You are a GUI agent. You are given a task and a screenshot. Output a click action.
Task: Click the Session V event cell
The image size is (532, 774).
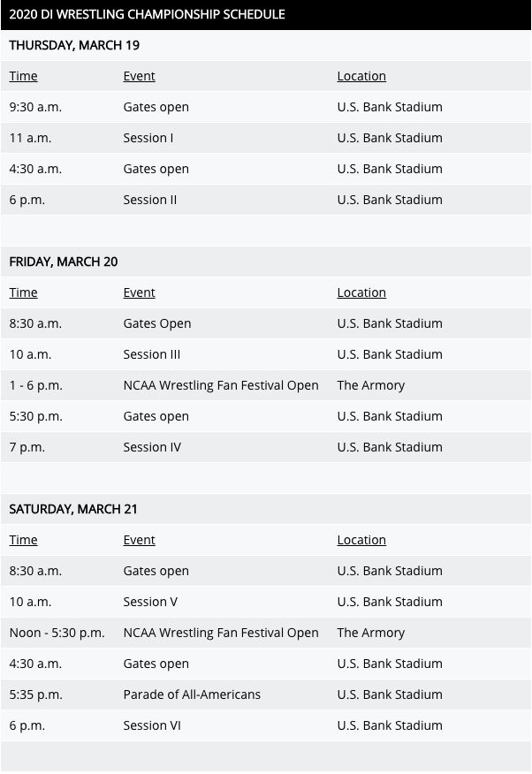pyautogui.click(x=150, y=602)
